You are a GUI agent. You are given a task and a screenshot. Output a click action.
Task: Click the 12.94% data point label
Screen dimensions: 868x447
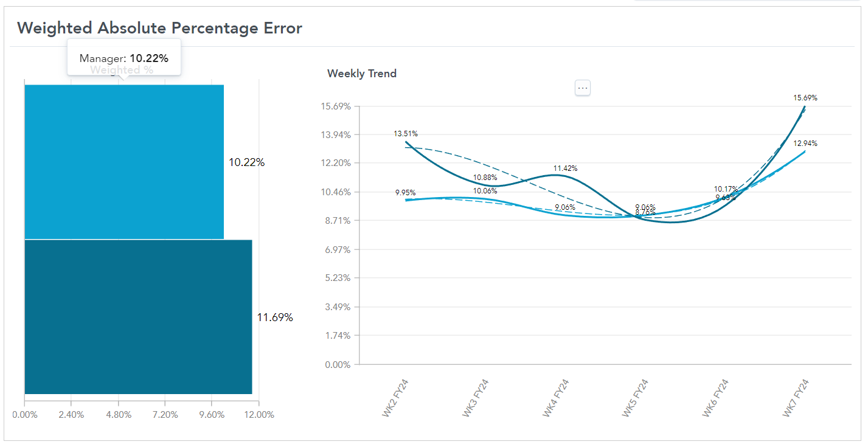coord(805,144)
